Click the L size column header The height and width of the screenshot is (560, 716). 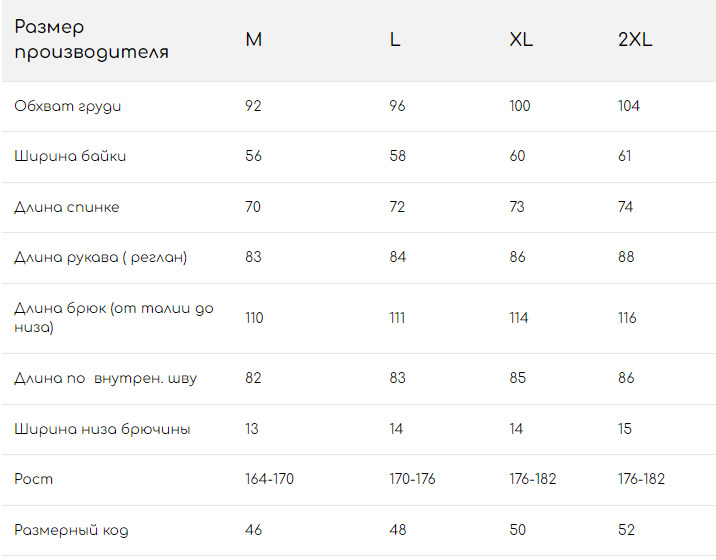(395, 40)
